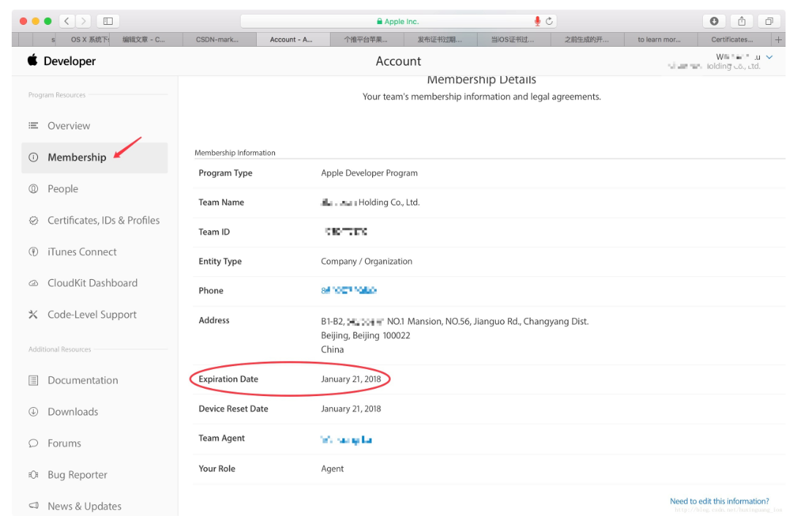
Task: Open the CloudKit Dashboard
Action: pos(91,283)
